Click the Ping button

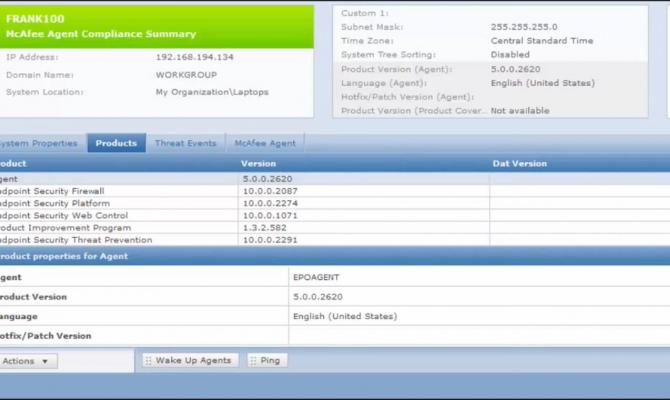point(267,361)
